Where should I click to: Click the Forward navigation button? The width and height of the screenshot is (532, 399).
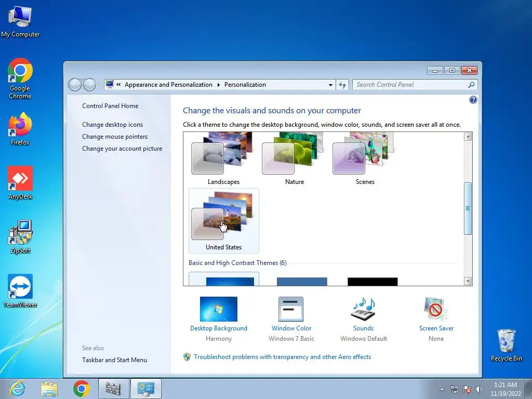[89, 85]
